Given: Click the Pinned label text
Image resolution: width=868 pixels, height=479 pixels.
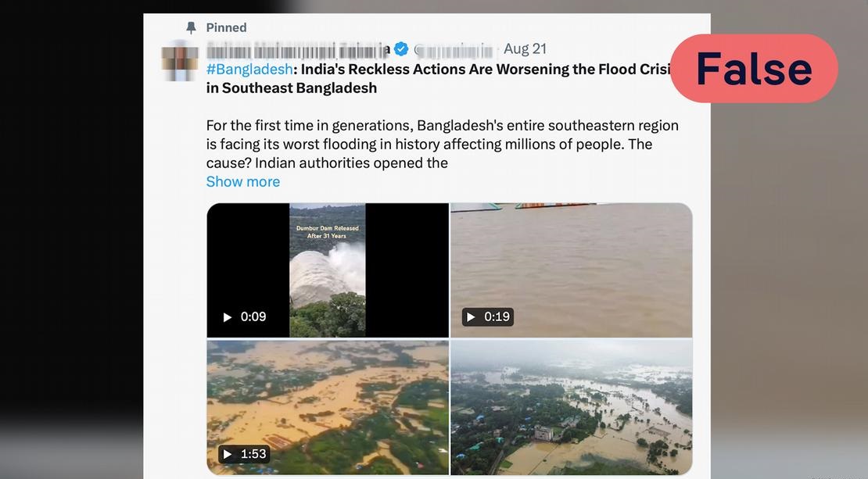Looking at the screenshot, I should (x=226, y=28).
